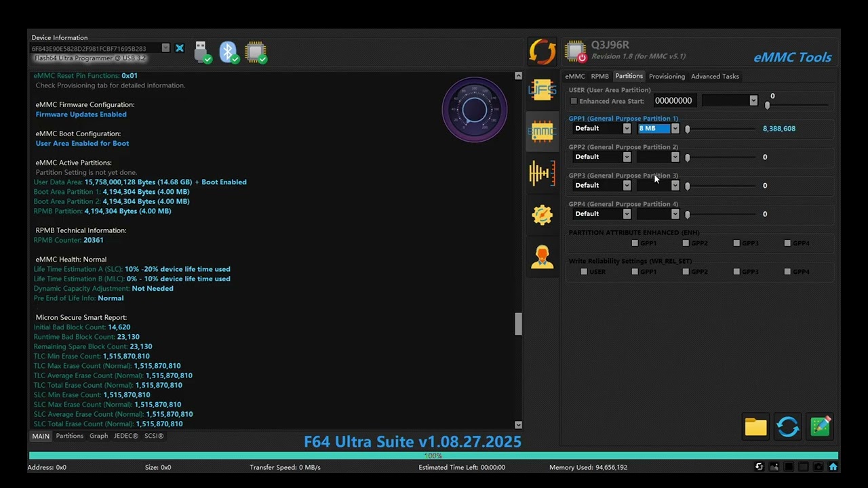Click the log panel scrollbar thumb
Image resolution: width=868 pixels, height=488 pixels.
(x=519, y=324)
